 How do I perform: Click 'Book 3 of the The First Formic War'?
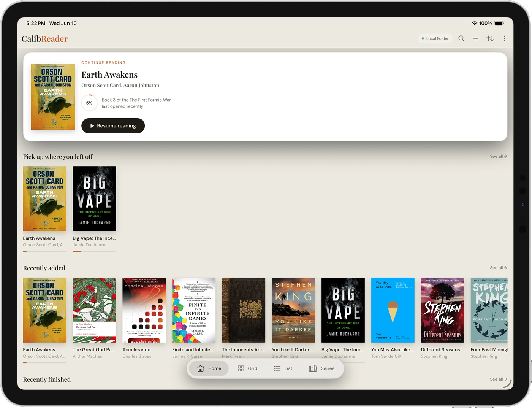[x=136, y=100]
